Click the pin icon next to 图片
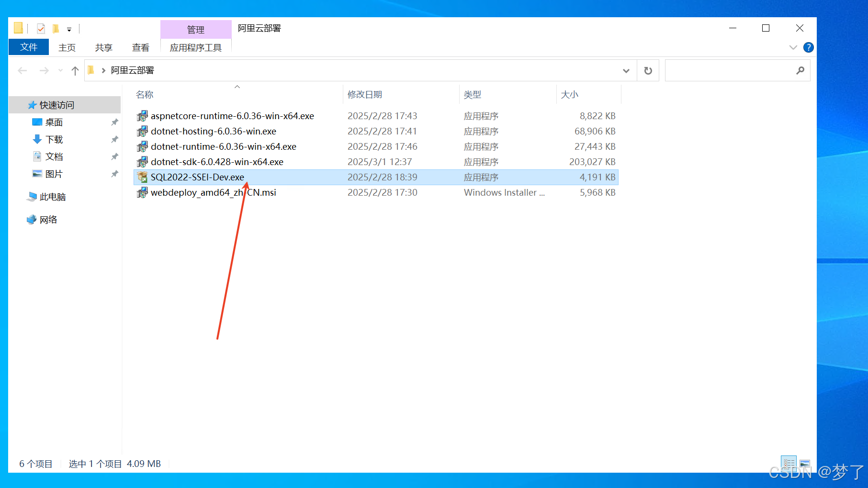Viewport: 868px width, 488px height. pyautogui.click(x=114, y=174)
